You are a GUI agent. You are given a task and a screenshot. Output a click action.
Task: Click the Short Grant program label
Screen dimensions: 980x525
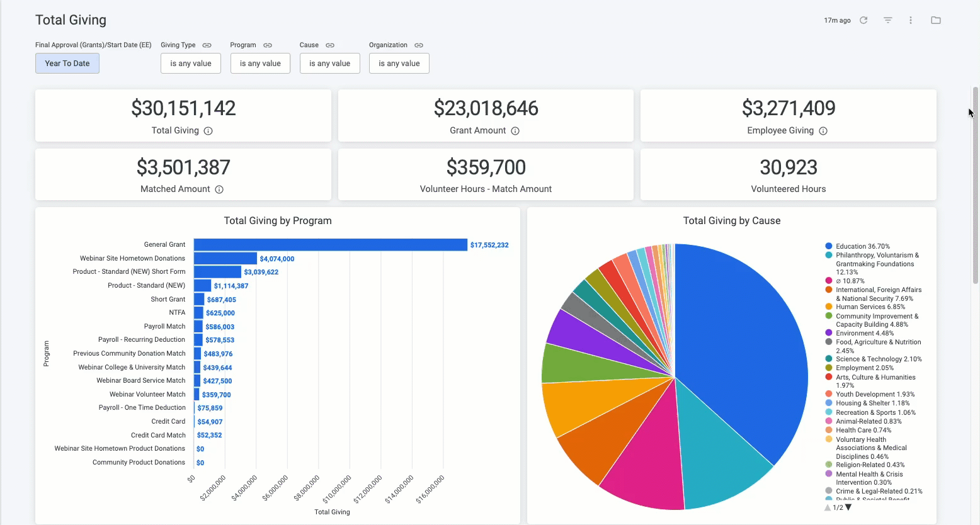168,300
